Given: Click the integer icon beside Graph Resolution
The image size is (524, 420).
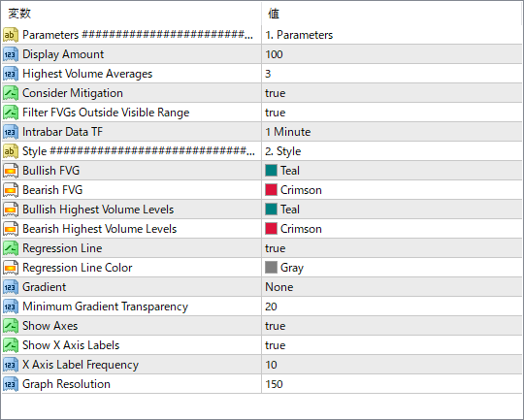Looking at the screenshot, I should click(11, 384).
